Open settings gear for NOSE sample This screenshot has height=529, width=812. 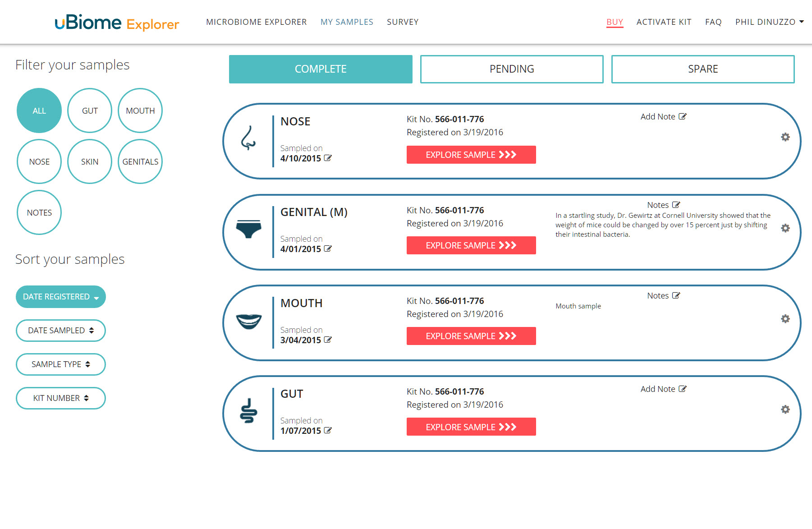tap(785, 137)
